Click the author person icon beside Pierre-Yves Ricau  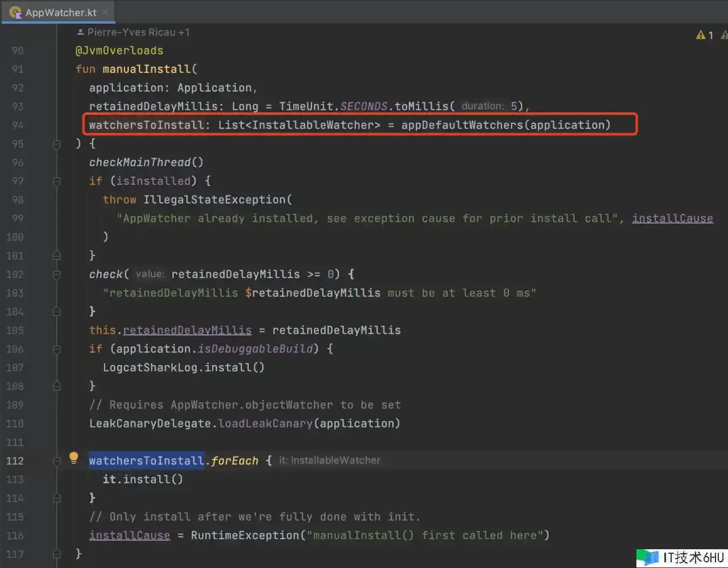pos(80,32)
